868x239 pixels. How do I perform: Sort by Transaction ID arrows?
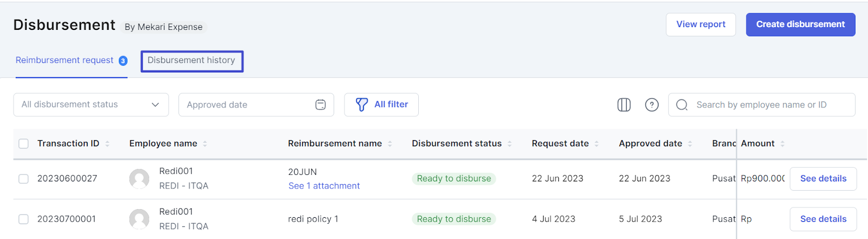[107, 144]
